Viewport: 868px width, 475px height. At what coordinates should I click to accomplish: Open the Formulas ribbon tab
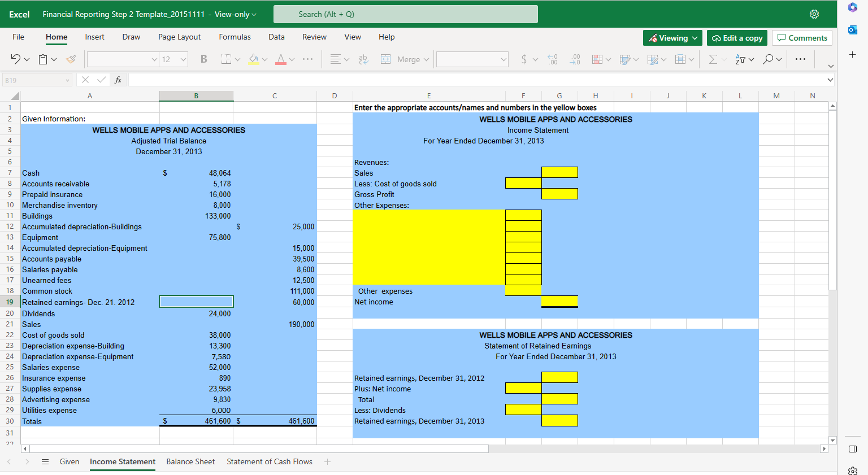click(x=235, y=37)
